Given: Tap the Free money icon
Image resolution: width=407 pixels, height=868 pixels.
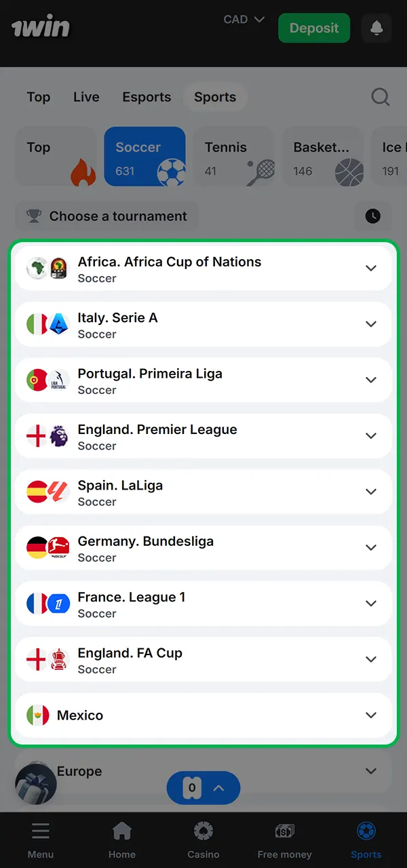Looking at the screenshot, I should [284, 831].
